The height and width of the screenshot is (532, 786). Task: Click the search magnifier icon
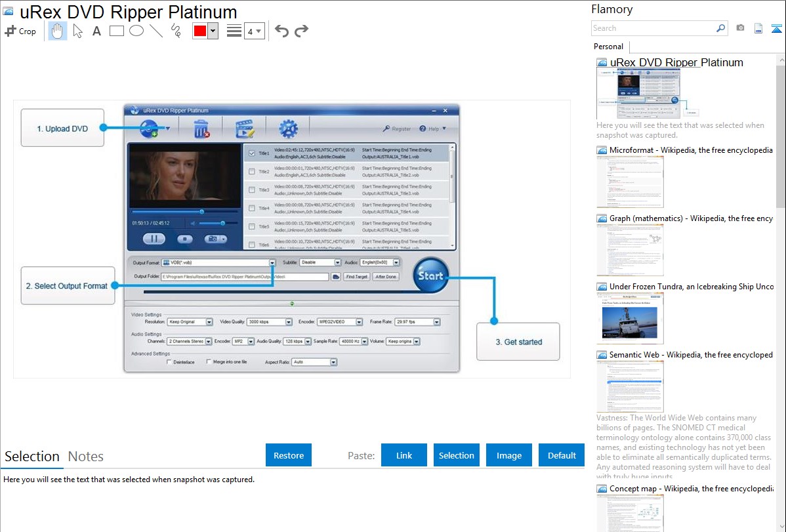[721, 28]
